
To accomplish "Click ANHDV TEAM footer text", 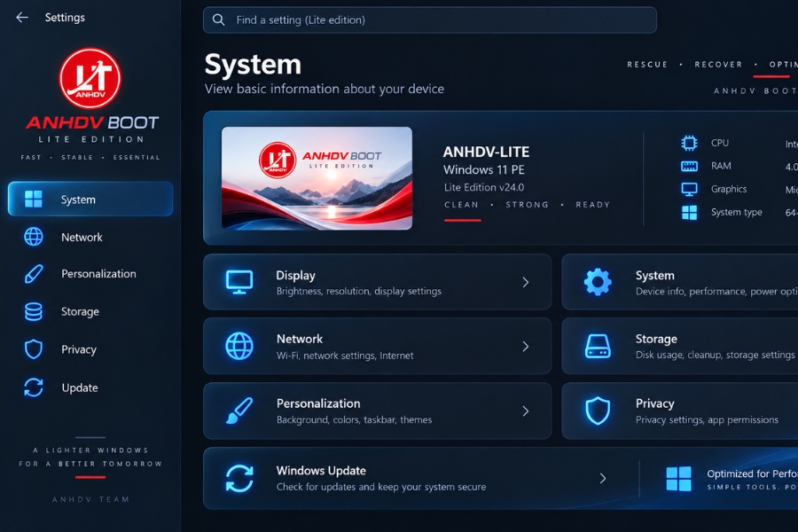I will 90,499.
